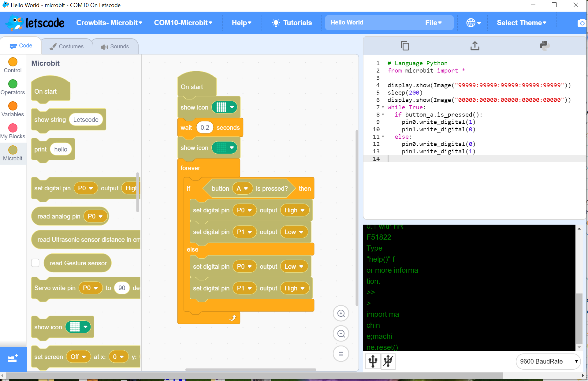The height and width of the screenshot is (381, 588).
Task: Select the Variables category circle
Action: pos(13,106)
